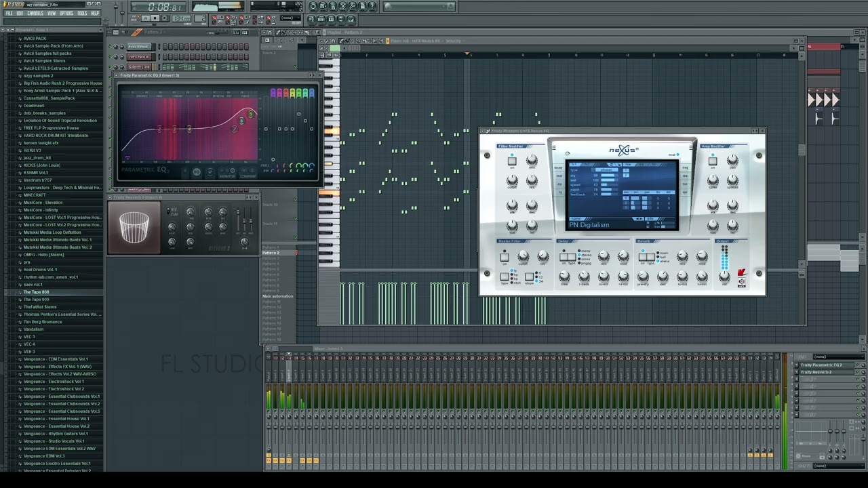Click Reeverb 2 room visualization display
This screenshot has width=868, height=488.
(134, 227)
